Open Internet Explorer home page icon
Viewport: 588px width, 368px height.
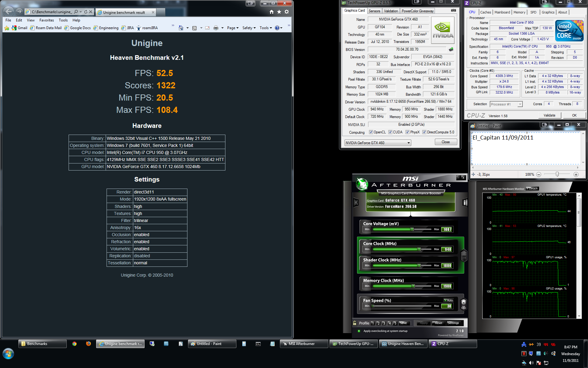[x=272, y=12]
